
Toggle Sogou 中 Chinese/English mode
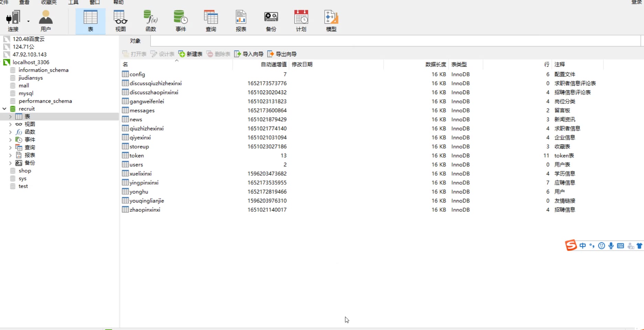(x=582, y=245)
